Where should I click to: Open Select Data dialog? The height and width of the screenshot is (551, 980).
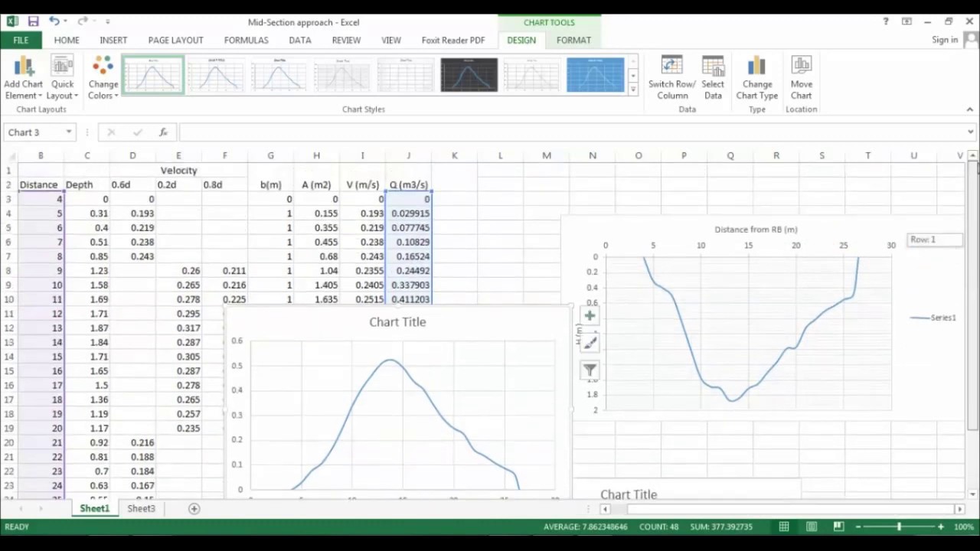click(713, 77)
